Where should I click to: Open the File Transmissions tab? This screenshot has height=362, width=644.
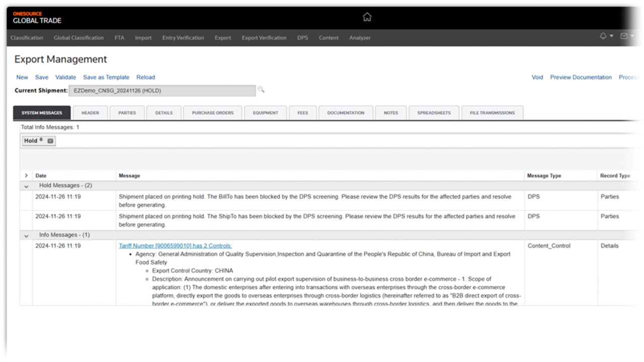492,113
